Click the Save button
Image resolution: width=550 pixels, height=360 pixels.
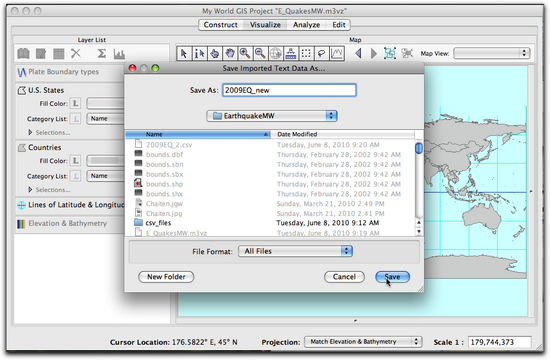click(392, 277)
